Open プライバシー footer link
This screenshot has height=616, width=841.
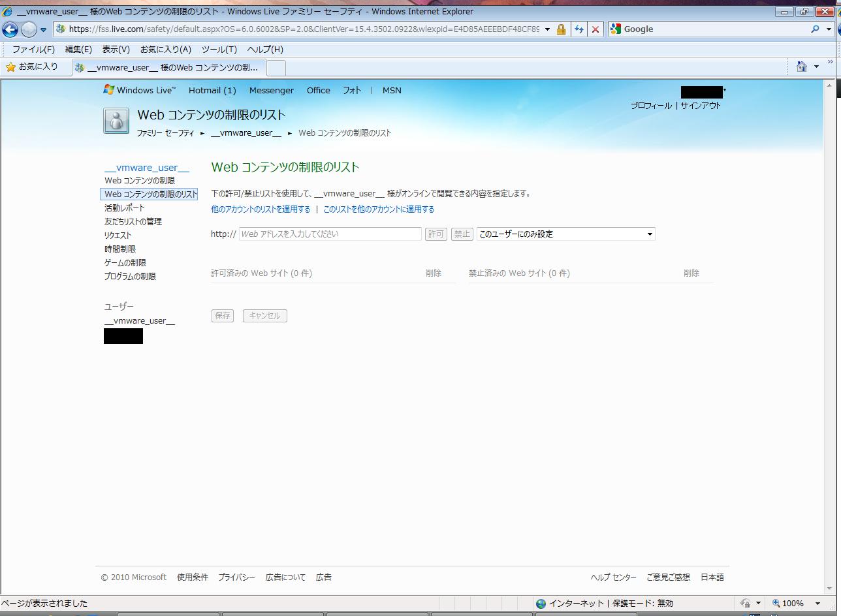tap(236, 577)
